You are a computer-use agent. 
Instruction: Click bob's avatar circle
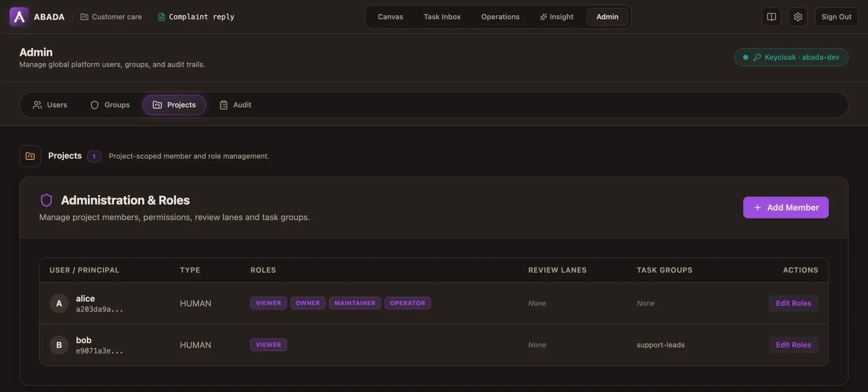point(59,345)
